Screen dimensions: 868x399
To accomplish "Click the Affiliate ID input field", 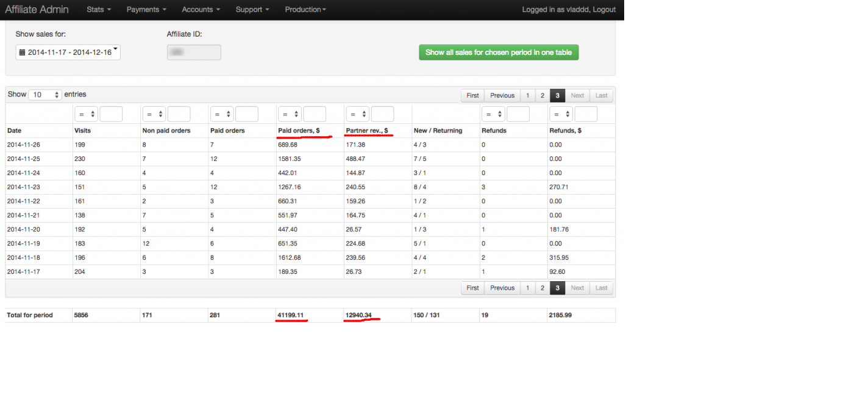I will coord(194,52).
